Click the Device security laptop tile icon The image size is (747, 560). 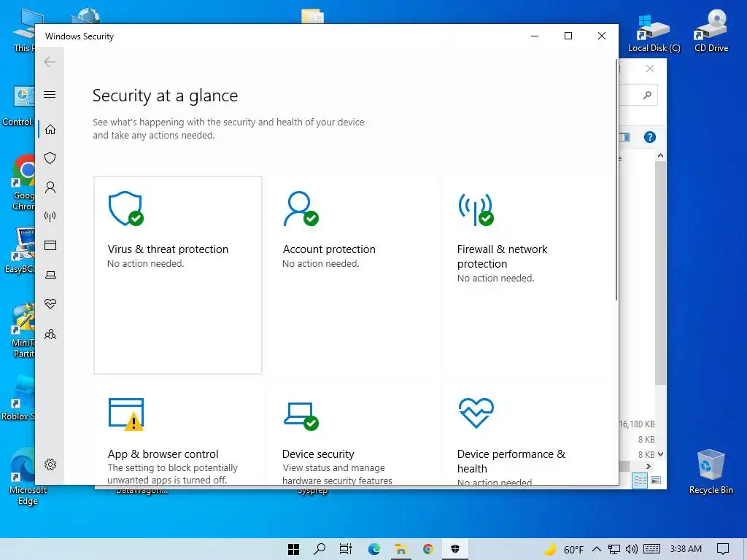coord(301,416)
